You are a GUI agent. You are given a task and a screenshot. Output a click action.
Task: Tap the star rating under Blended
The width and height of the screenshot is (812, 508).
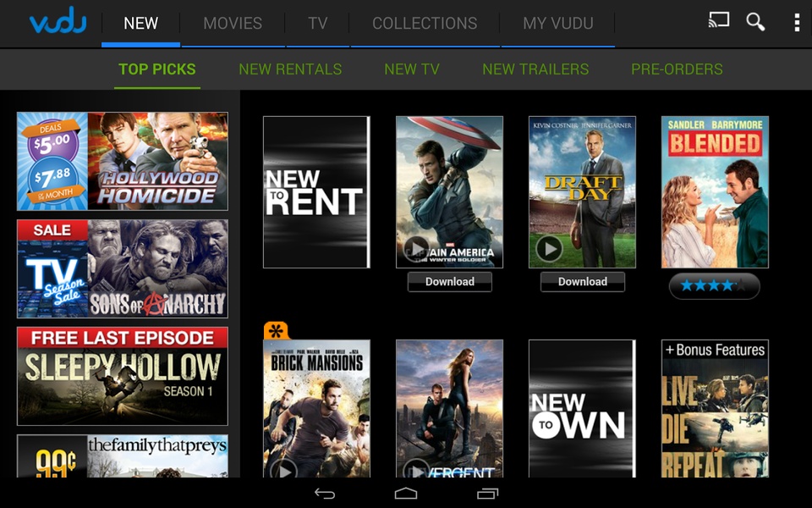[714, 286]
